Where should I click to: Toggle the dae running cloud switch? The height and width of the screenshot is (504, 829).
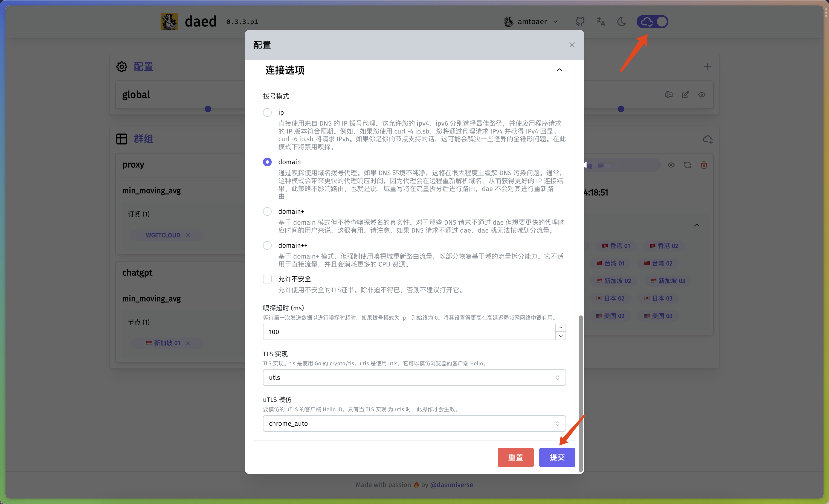tap(652, 22)
